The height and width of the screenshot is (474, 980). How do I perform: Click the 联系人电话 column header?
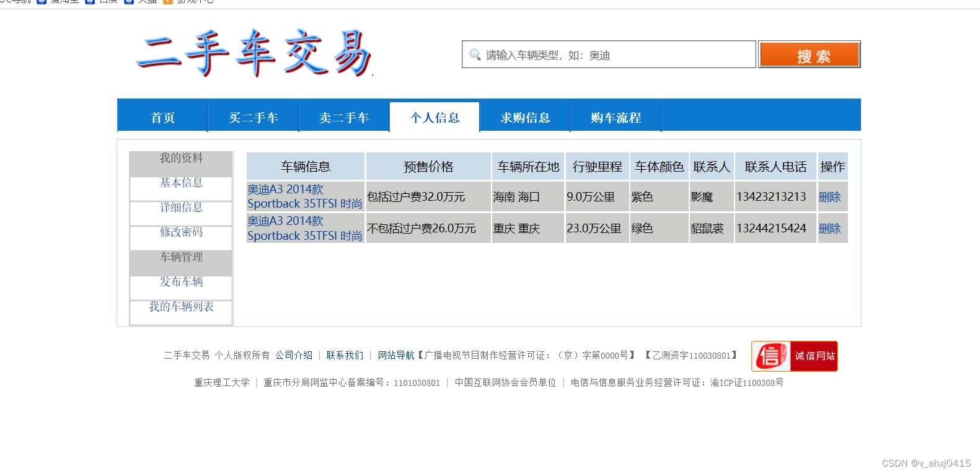coord(775,166)
